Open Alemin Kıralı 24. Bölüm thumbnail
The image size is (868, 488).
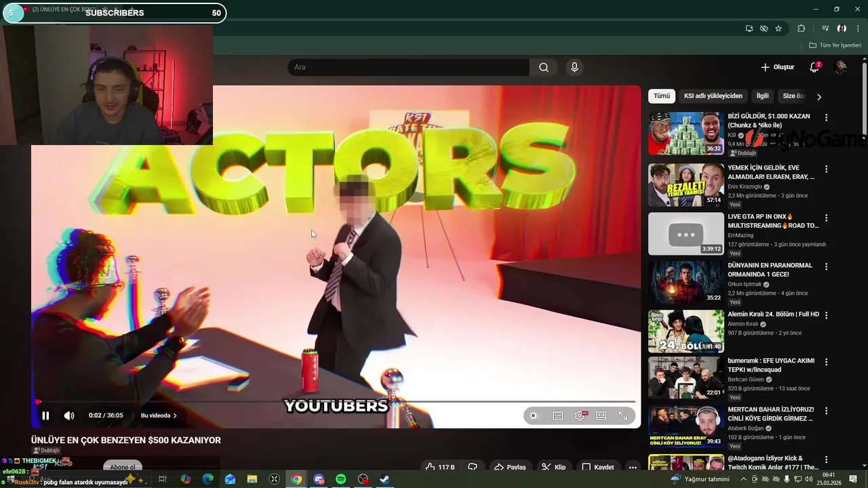686,331
